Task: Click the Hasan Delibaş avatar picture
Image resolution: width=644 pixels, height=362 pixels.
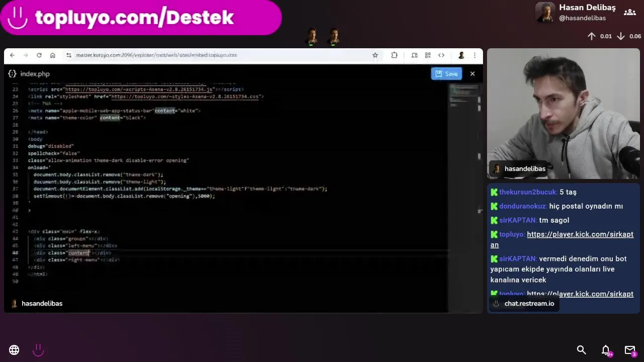Action: (x=545, y=12)
